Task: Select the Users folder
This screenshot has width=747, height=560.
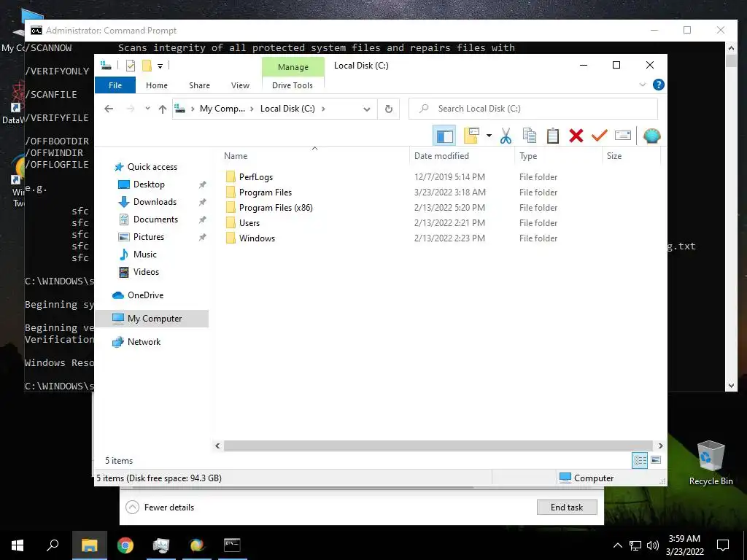Action: pyautogui.click(x=249, y=223)
